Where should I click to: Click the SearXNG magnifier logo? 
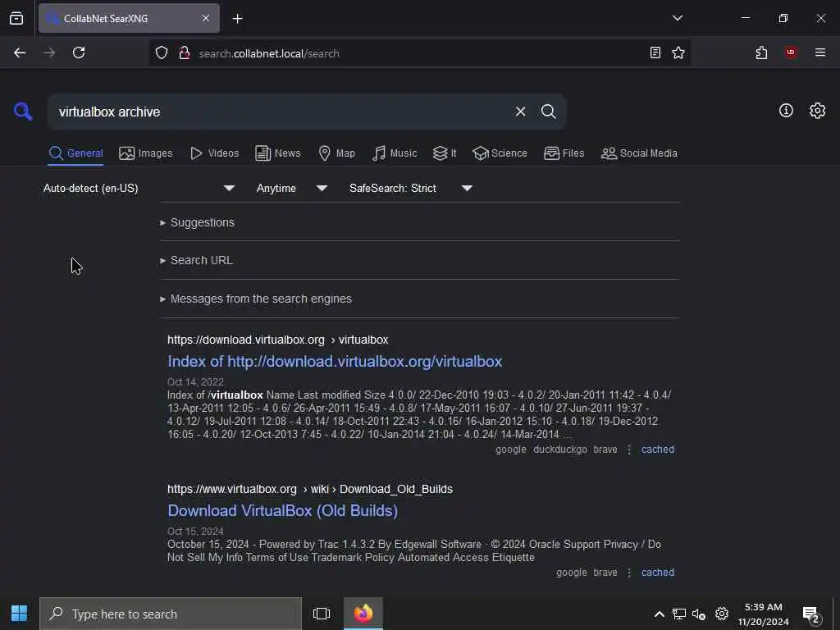click(x=23, y=112)
